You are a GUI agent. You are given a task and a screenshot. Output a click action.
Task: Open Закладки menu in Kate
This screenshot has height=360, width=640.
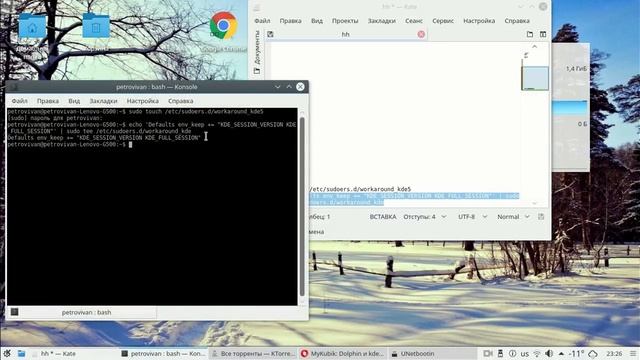[x=382, y=21]
